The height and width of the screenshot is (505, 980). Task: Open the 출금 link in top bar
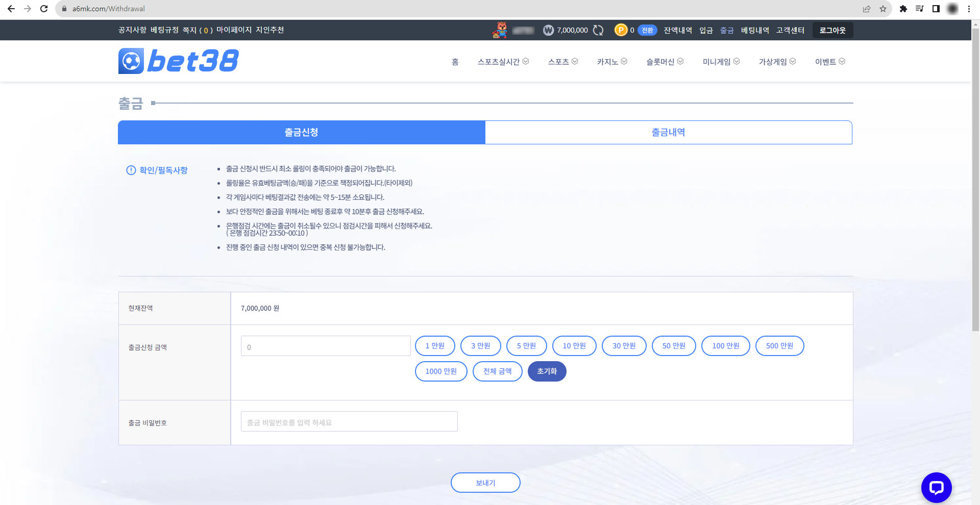point(727,31)
